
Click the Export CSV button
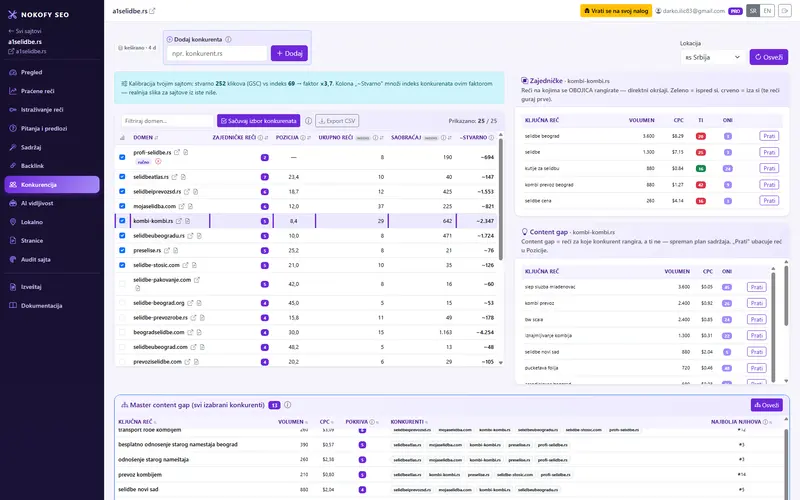point(337,121)
